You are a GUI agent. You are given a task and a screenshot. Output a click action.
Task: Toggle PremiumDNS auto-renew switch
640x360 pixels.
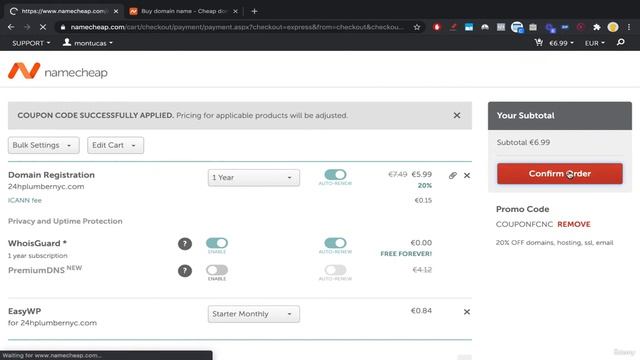[x=335, y=270]
